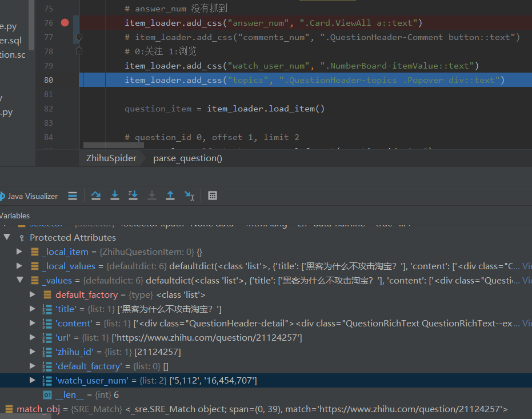The width and height of the screenshot is (532, 419).
Task: Expand the 'url' list entry
Action: (32, 337)
